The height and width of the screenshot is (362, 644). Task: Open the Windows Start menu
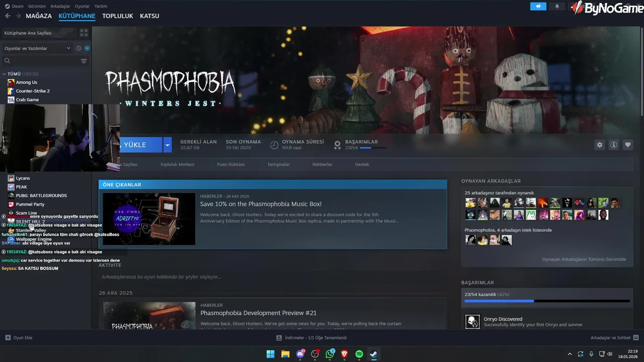click(270, 354)
